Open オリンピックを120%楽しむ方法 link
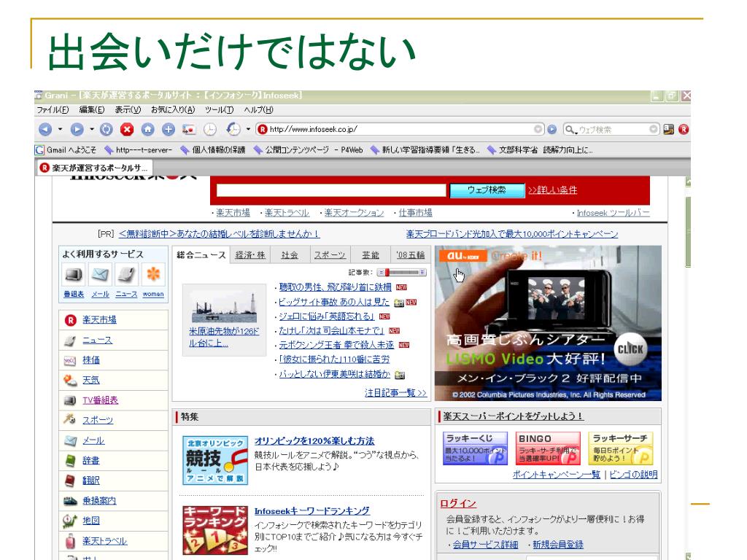The image size is (747, 560). (314, 441)
